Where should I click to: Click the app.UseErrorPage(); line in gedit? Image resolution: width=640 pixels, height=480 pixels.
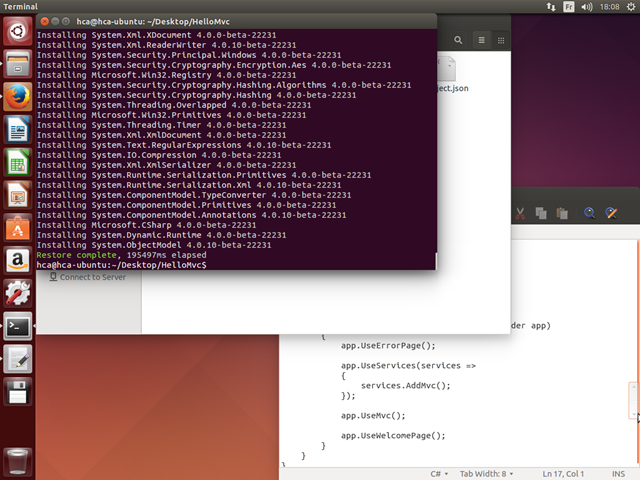click(x=388, y=346)
